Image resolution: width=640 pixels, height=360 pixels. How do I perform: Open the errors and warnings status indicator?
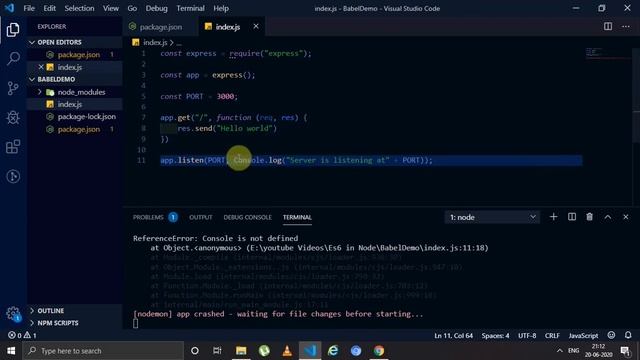click(22, 335)
